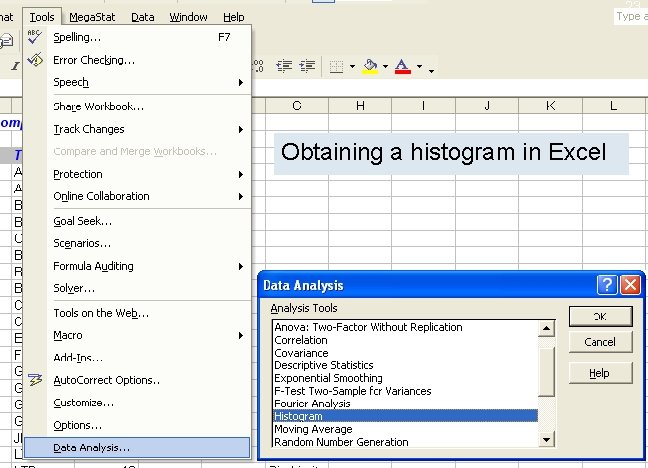Viewport: 648px width, 468px height.
Task: Click the Decrease Indent toolbar icon
Action: pyautogui.click(x=284, y=66)
